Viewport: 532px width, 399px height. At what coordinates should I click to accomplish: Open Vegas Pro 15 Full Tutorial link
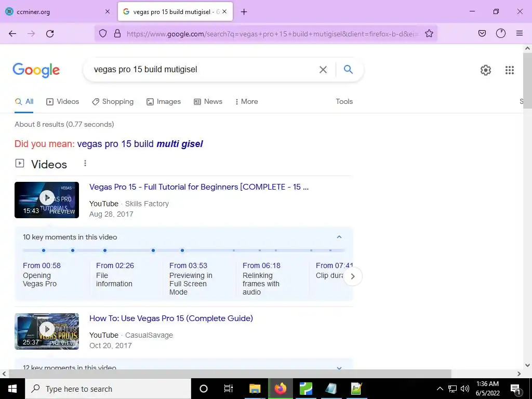(199, 187)
